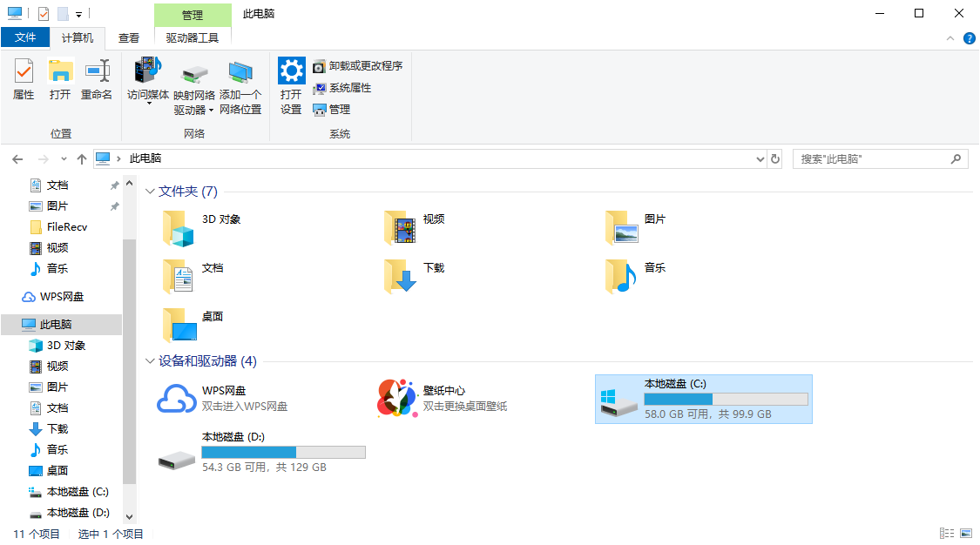Screen dimensions: 980x545
Task: Switch to the 查看 ribbon tab
Action: (128, 37)
